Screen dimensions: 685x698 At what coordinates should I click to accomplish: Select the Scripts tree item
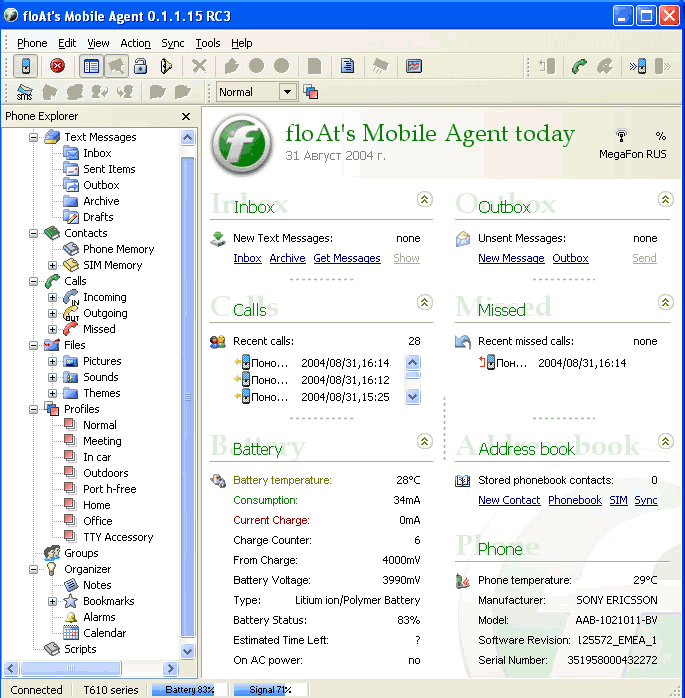(80, 649)
